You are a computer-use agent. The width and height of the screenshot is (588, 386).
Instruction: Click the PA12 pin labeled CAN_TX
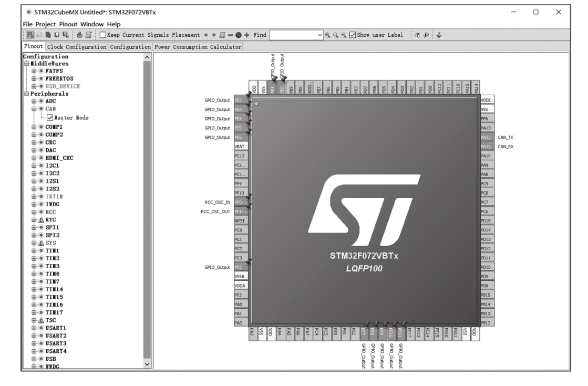[487, 137]
